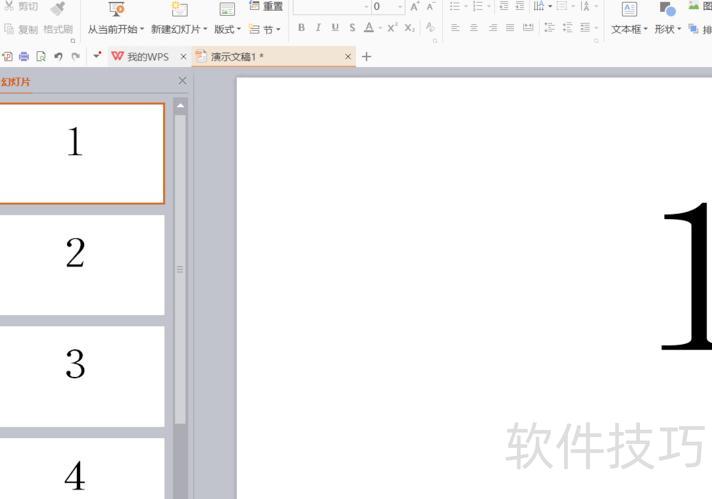Click the font color A icon
The image size is (712, 499).
coord(369,28)
